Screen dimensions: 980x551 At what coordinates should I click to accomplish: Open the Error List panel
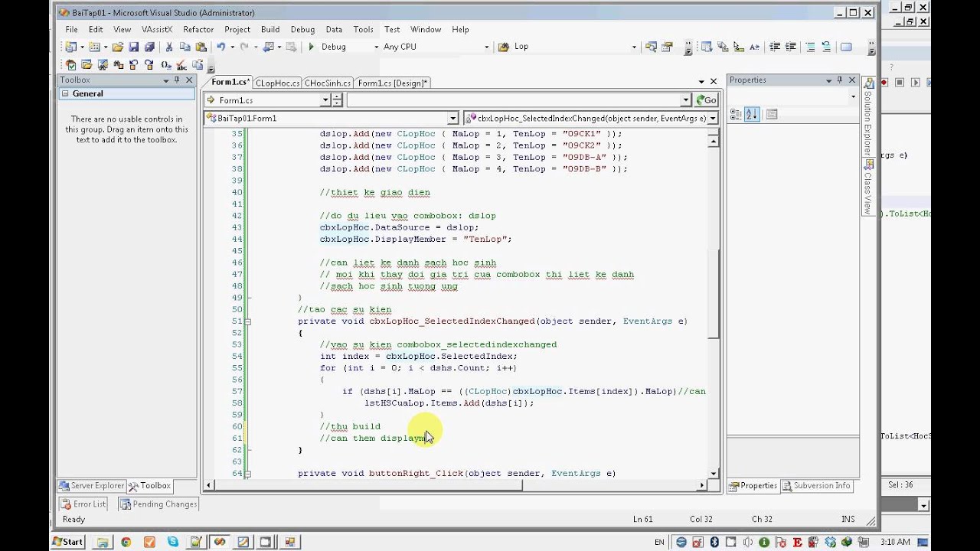click(84, 504)
